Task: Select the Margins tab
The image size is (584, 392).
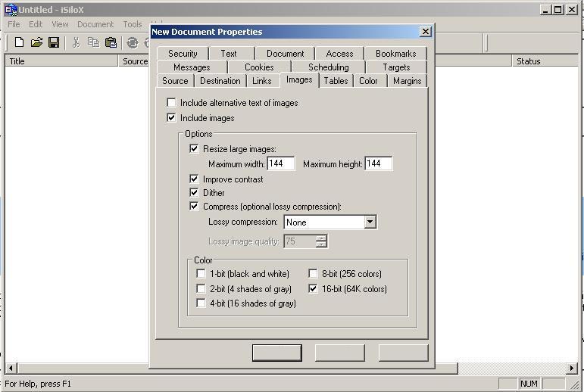Action: pos(408,81)
